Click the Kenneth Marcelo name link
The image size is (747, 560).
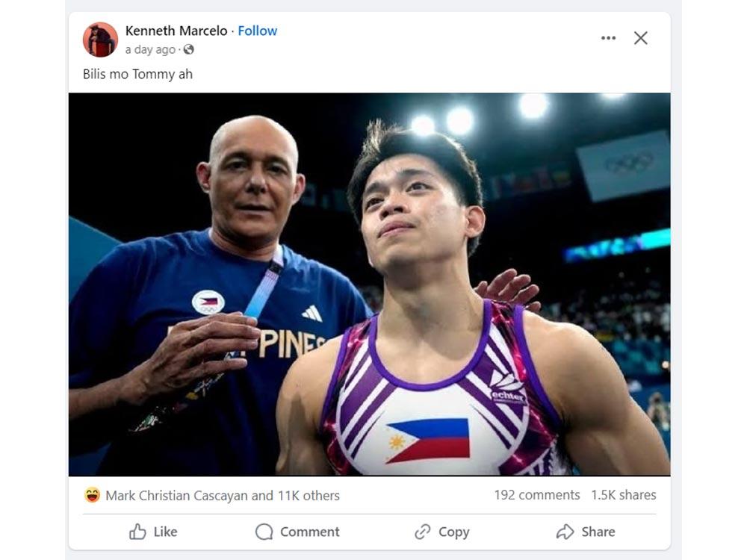pyautogui.click(x=176, y=31)
